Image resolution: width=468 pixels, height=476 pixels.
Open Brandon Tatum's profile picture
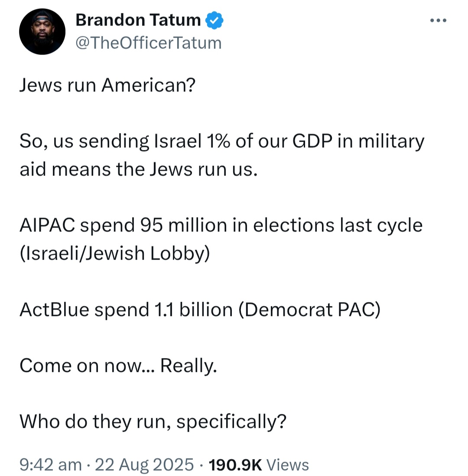click(x=42, y=32)
